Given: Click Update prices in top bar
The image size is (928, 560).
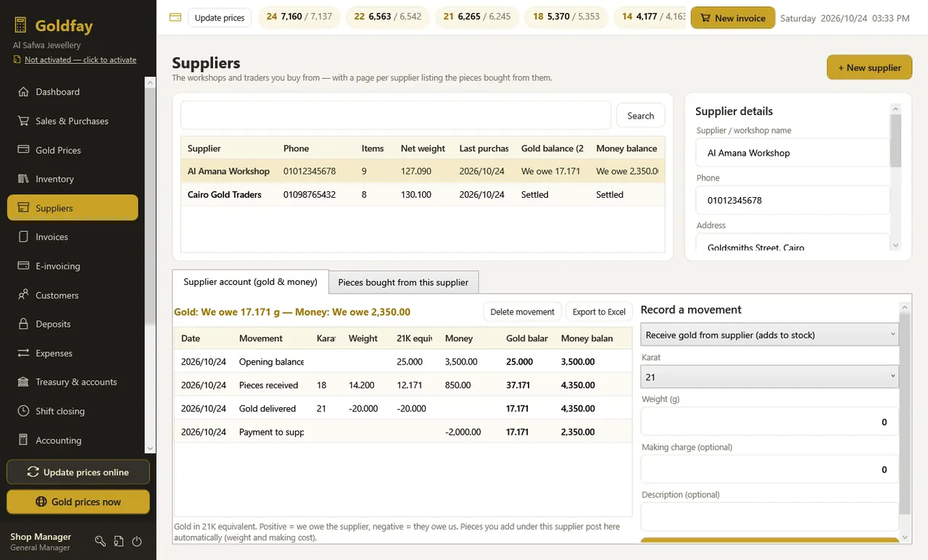Looking at the screenshot, I should point(220,17).
